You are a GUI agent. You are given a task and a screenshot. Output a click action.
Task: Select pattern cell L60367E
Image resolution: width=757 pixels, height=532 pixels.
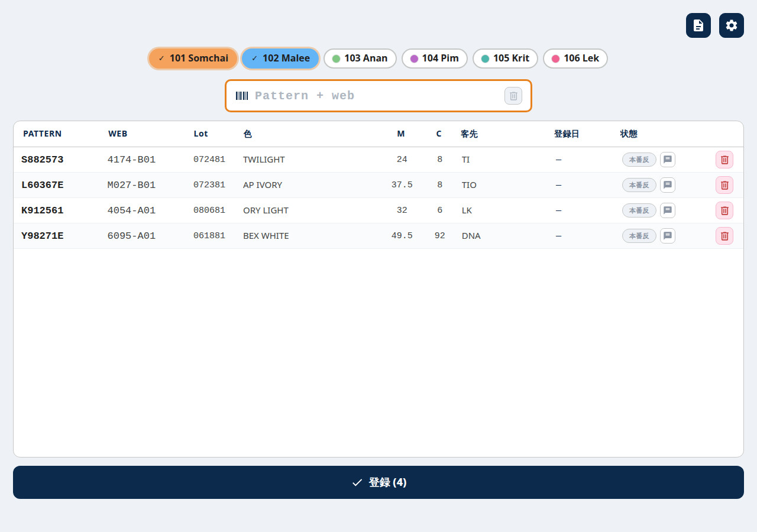(43, 185)
